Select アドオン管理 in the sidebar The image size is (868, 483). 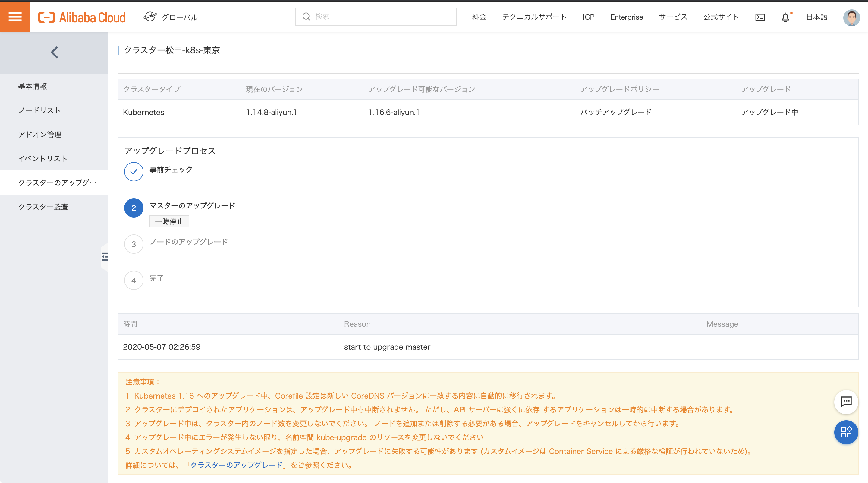[x=40, y=134]
